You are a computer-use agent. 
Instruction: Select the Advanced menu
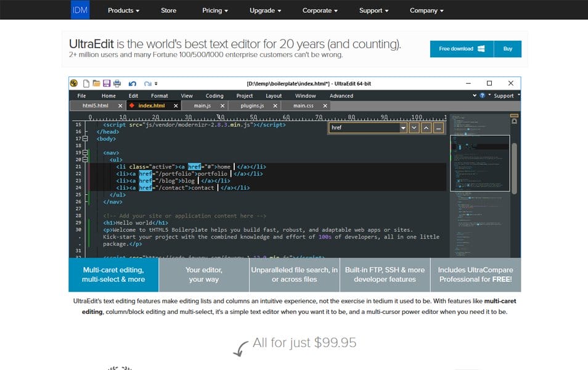(x=341, y=96)
